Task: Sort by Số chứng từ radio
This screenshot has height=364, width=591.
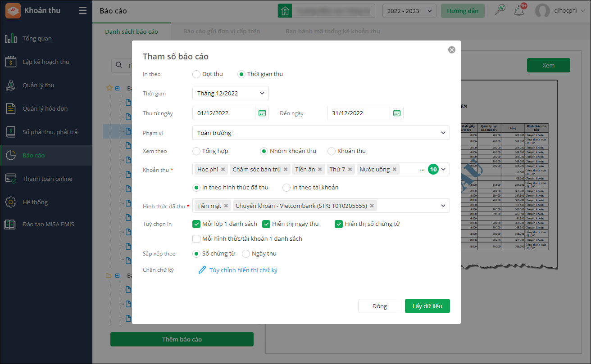Action: (196, 254)
